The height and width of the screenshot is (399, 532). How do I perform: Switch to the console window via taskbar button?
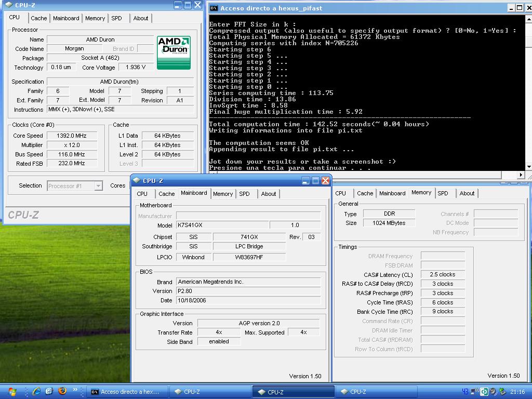pyautogui.click(x=127, y=392)
